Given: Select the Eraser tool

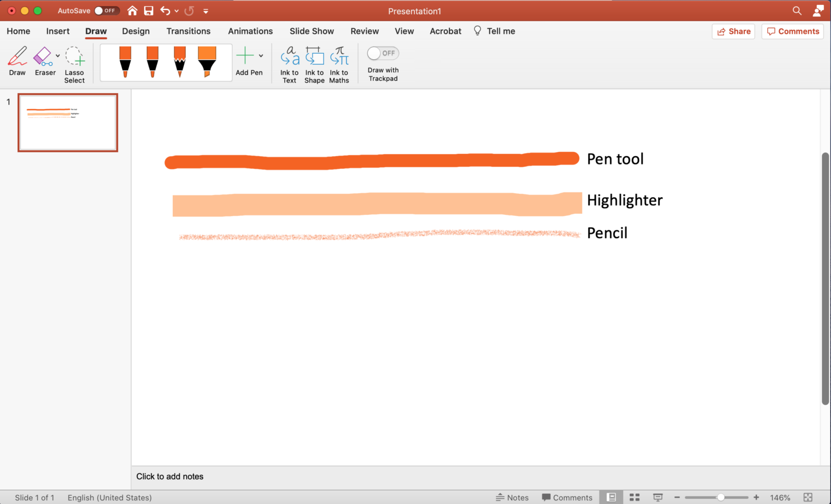Looking at the screenshot, I should pos(43,56).
